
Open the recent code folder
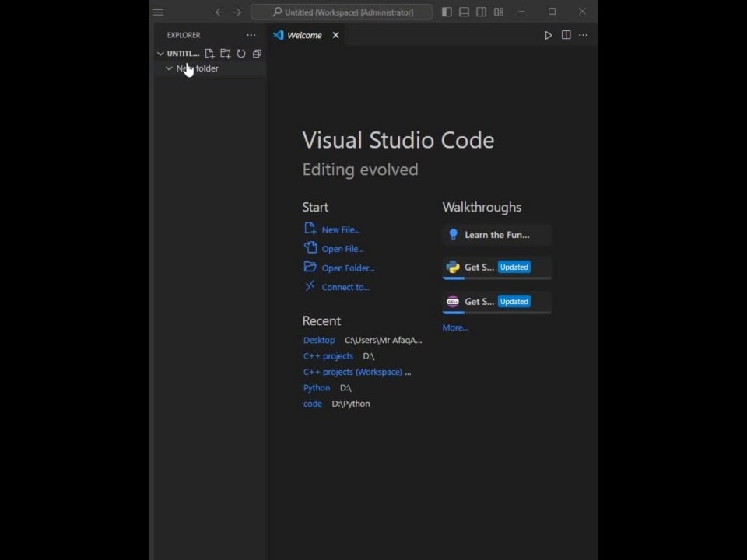pos(313,404)
